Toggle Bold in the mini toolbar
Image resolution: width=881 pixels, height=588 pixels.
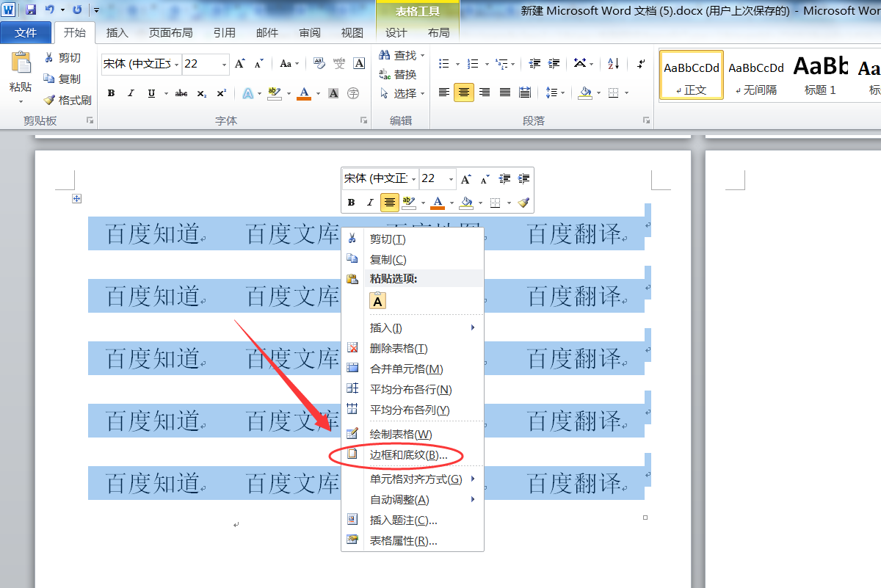(x=351, y=203)
